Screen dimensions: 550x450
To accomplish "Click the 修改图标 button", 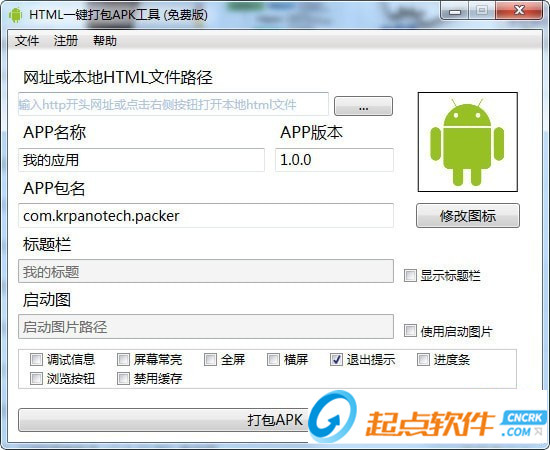I will point(468,216).
